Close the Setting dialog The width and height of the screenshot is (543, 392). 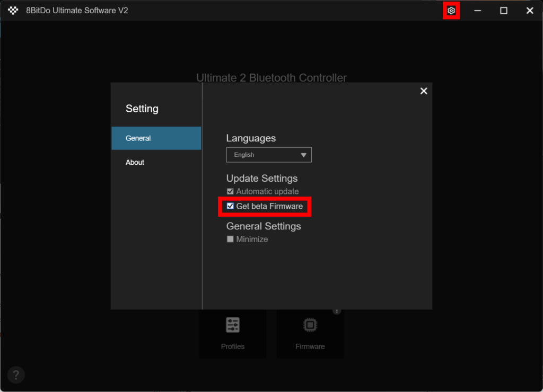[x=423, y=91]
